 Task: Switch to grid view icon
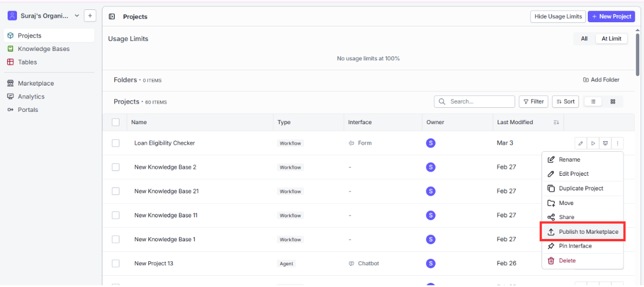tap(613, 101)
